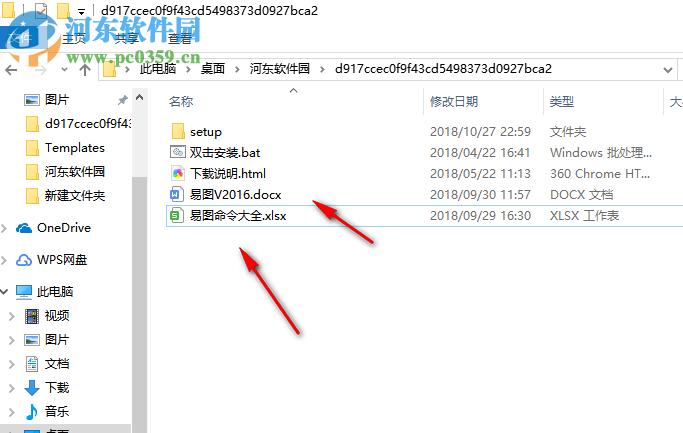Viewport: 683px width, 433px height.
Task: Expand the 视频 folder node
Action: (12, 316)
